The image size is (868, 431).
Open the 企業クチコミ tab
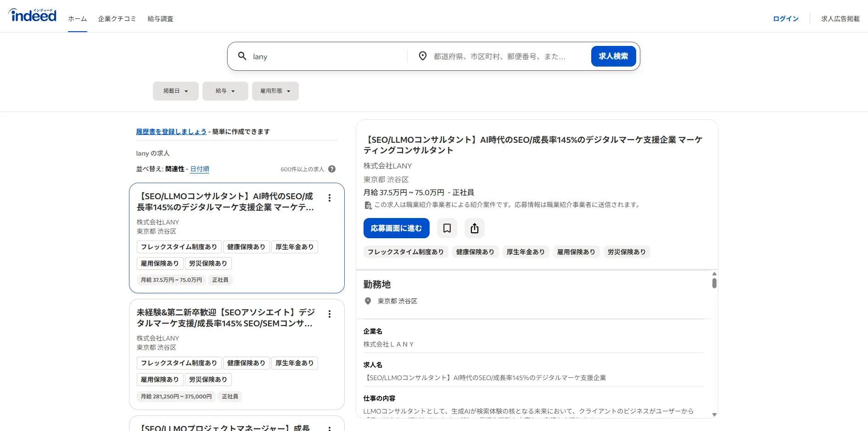pos(117,19)
